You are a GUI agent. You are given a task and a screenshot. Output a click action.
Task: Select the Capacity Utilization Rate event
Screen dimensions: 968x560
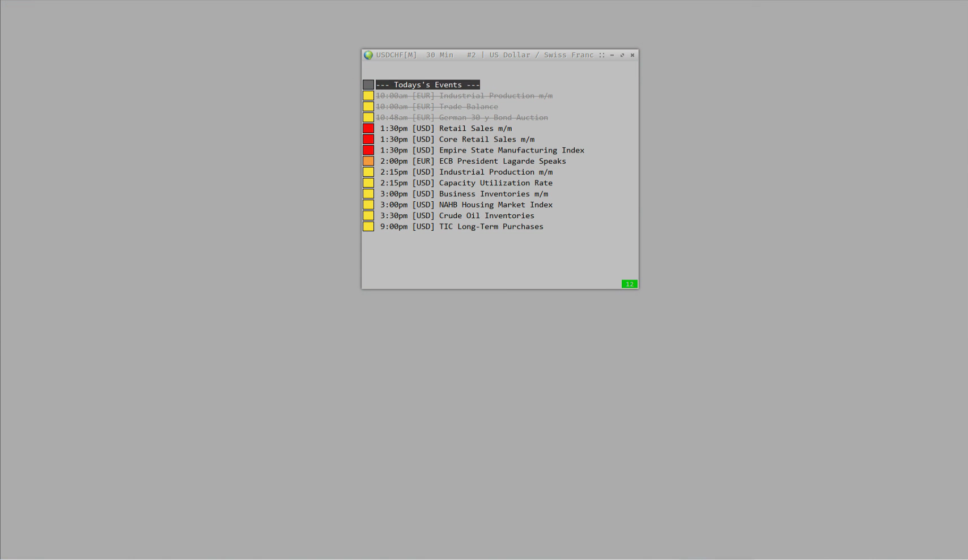coord(466,183)
